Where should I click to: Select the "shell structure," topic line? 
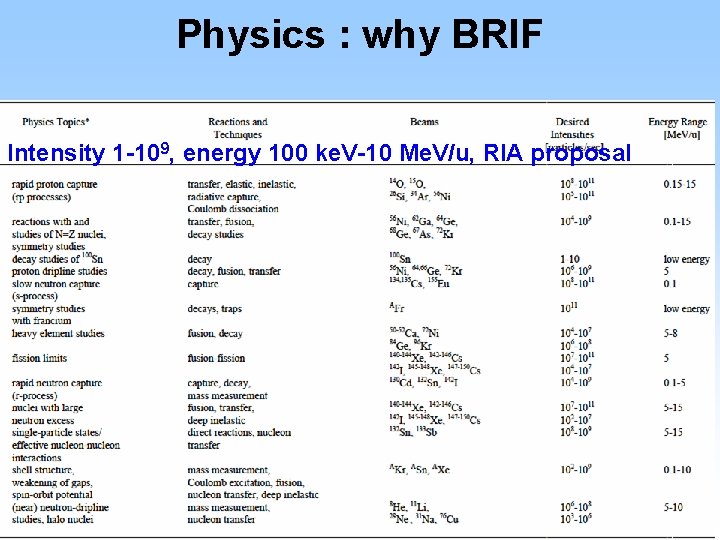coord(43,470)
